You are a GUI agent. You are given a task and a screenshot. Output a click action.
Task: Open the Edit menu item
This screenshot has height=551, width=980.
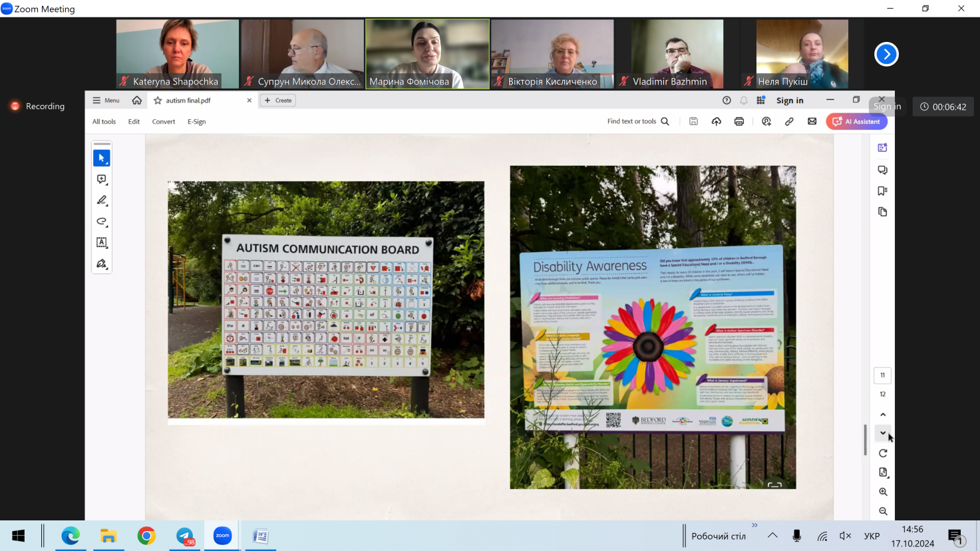(x=134, y=122)
